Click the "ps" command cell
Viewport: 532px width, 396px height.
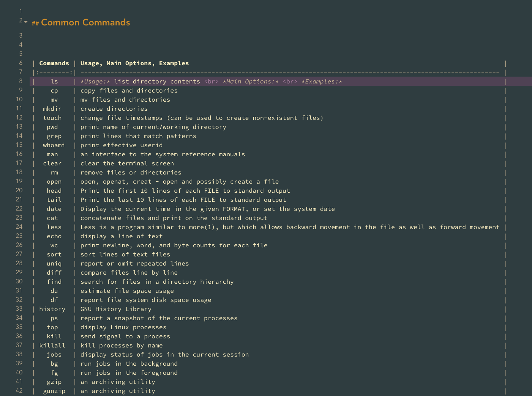[x=54, y=318]
